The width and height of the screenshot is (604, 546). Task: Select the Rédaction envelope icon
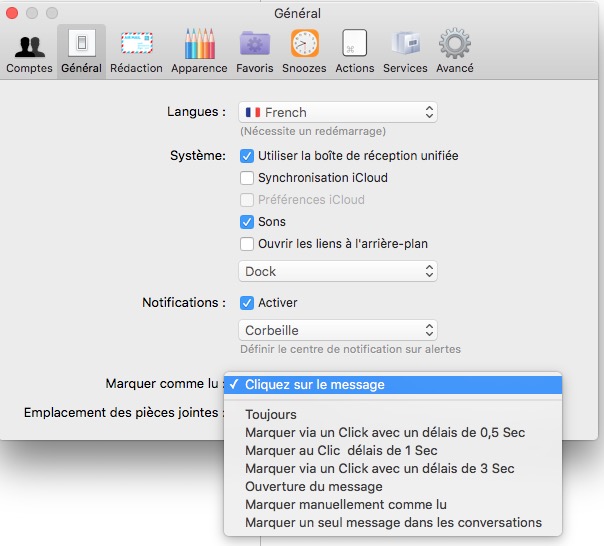pyautogui.click(x=136, y=51)
